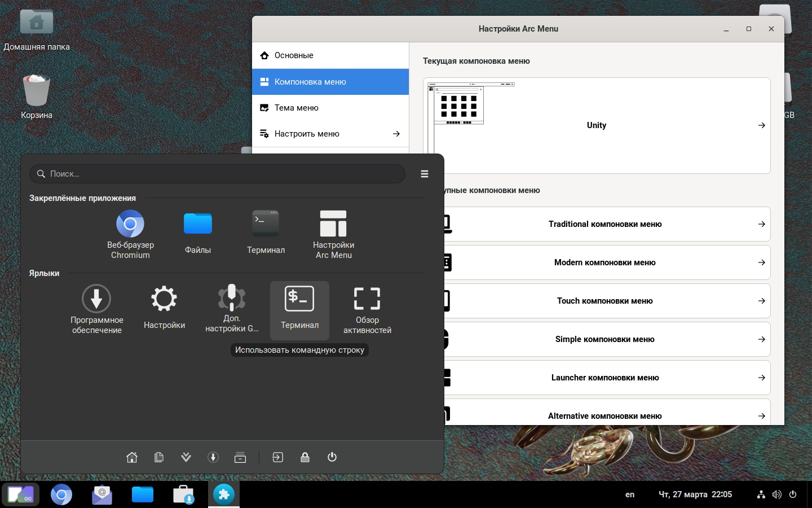Click the power icon in the system tray

[x=793, y=494]
